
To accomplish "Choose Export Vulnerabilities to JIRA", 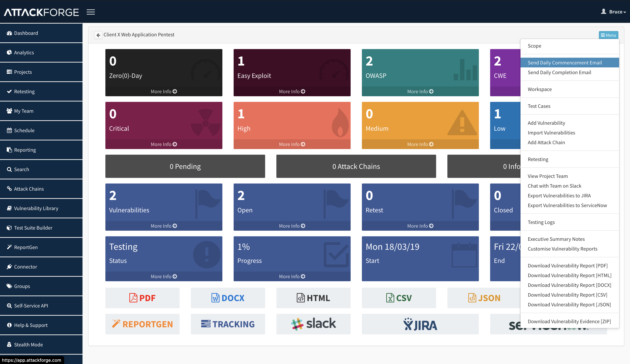I will point(569,195).
